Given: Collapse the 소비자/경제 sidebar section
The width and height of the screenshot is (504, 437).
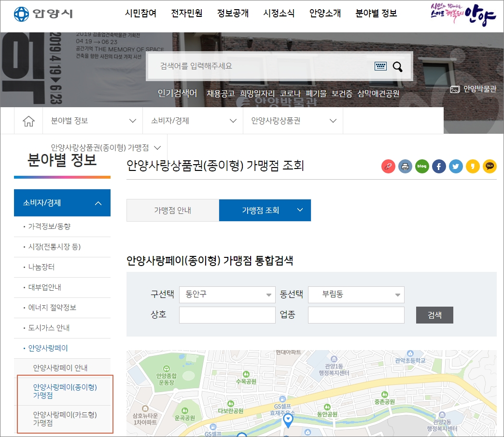Looking at the screenshot, I should point(62,203).
